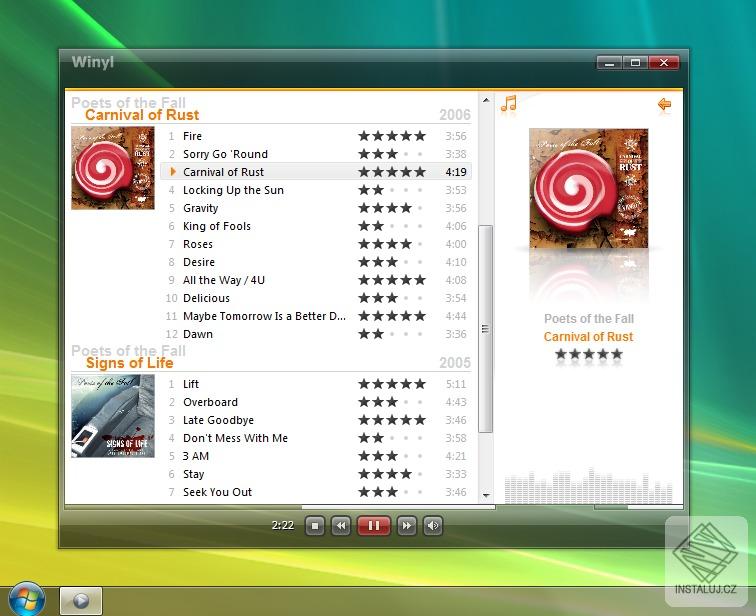Click the volume bar below the equalizer
Image resolution: width=756 pixels, height=616 pixels.
[x=638, y=507]
